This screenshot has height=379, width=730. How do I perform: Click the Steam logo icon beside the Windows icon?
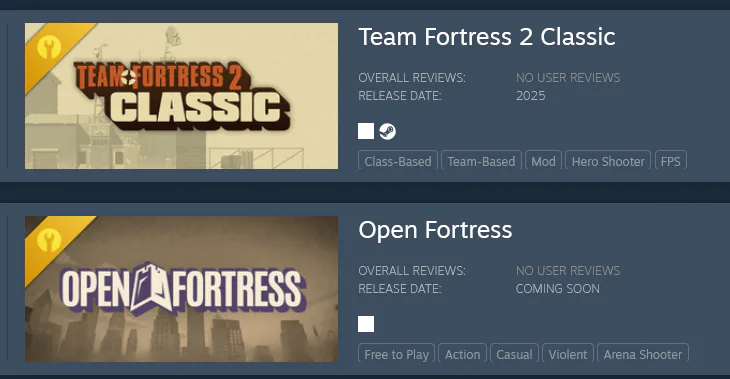click(387, 131)
